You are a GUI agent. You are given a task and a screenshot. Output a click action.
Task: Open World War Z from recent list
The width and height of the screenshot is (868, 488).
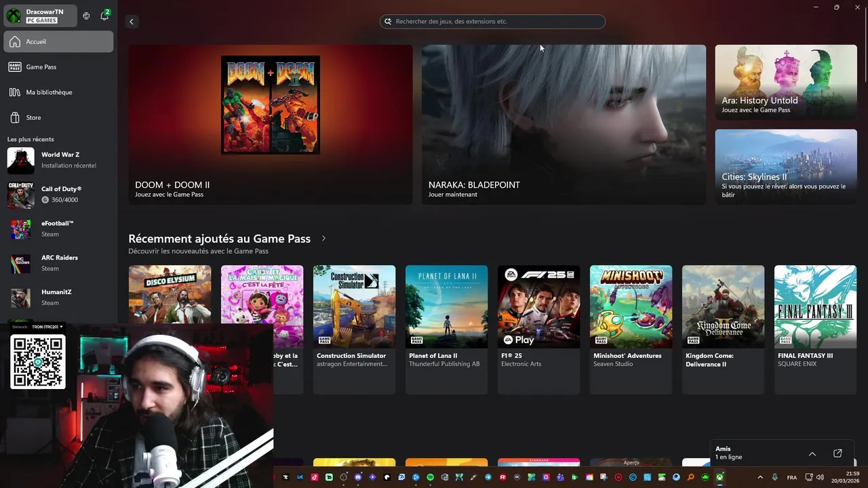coord(58,160)
